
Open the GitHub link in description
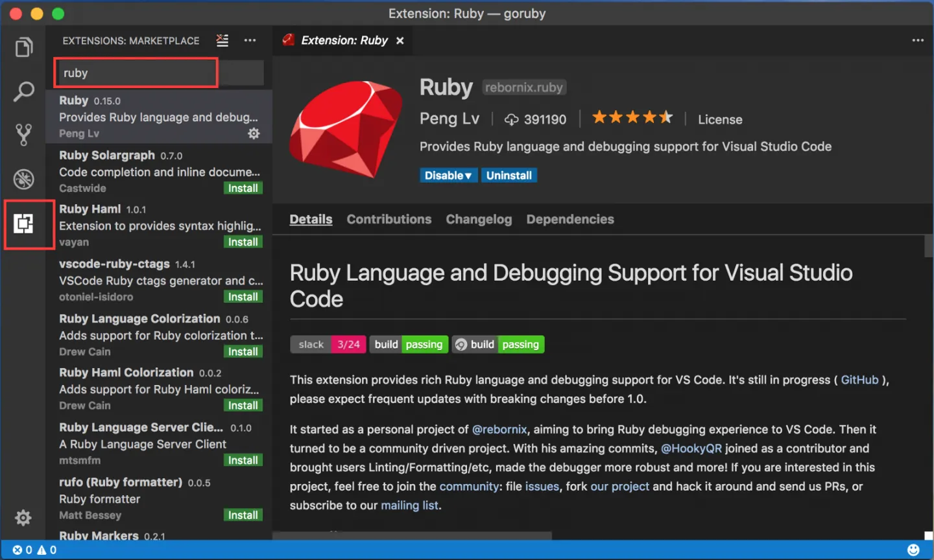pyautogui.click(x=859, y=380)
